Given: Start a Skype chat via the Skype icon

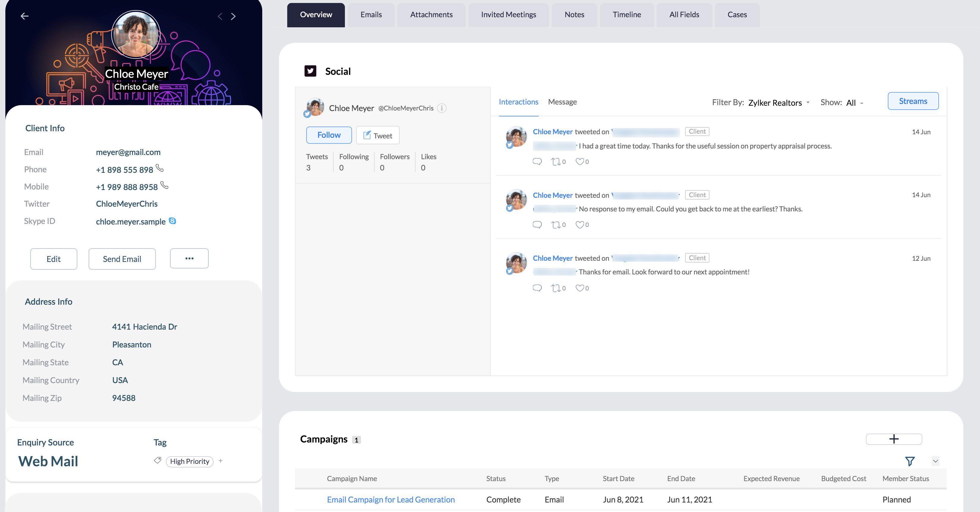Looking at the screenshot, I should click(172, 221).
